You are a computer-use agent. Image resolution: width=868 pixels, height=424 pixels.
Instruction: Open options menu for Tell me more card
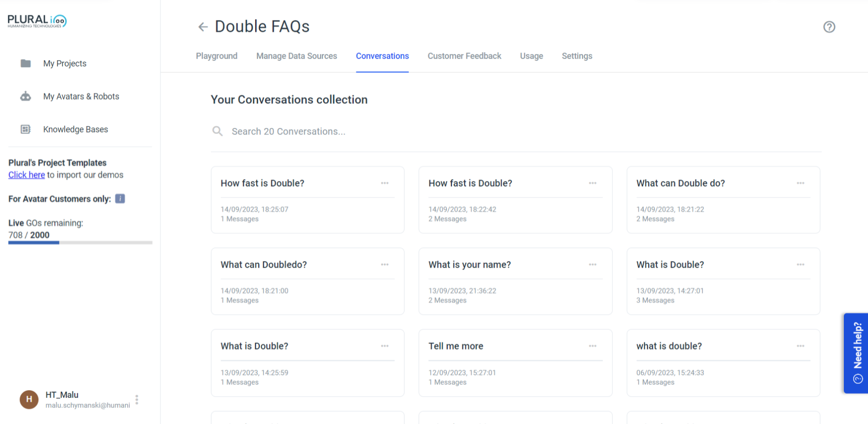pyautogui.click(x=593, y=346)
